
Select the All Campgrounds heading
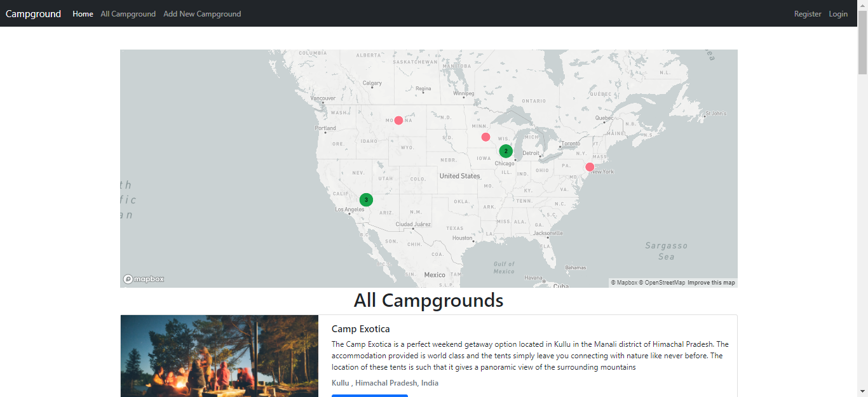(x=429, y=300)
